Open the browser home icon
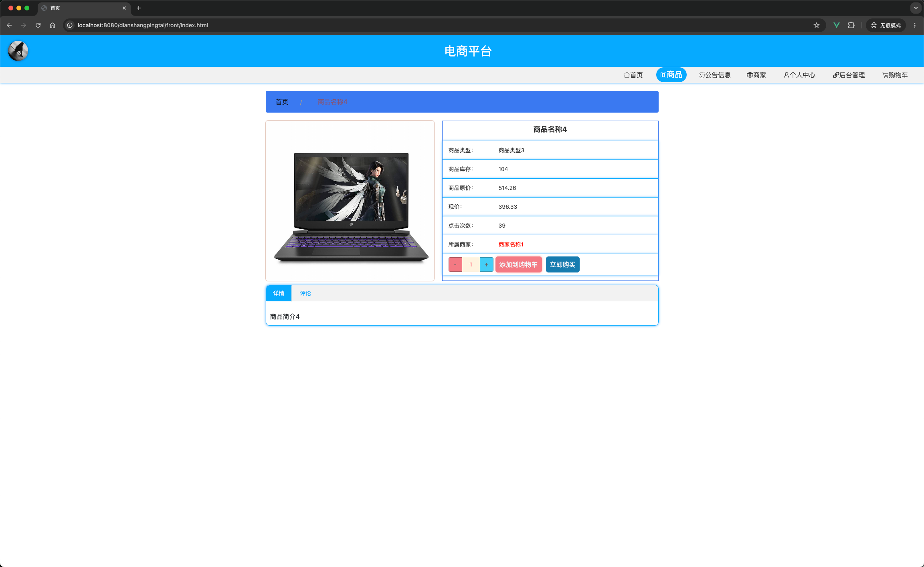The height and width of the screenshot is (567, 924). point(53,25)
